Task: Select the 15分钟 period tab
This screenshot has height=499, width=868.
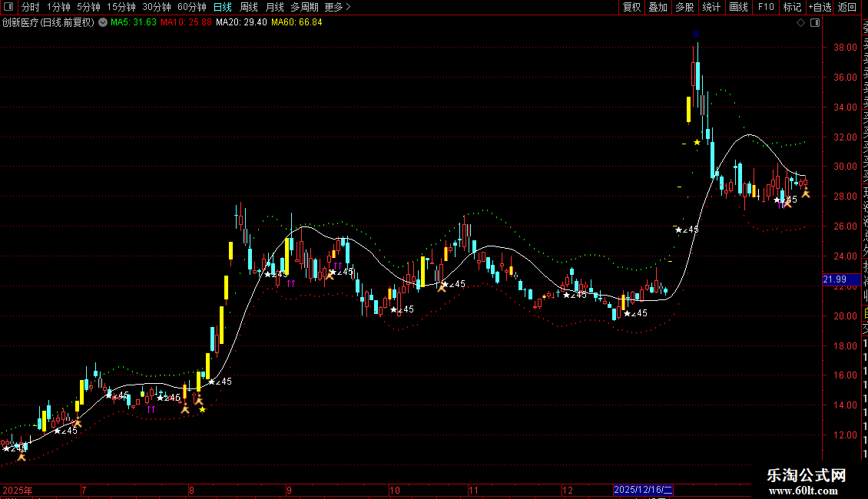Action: 121,7
